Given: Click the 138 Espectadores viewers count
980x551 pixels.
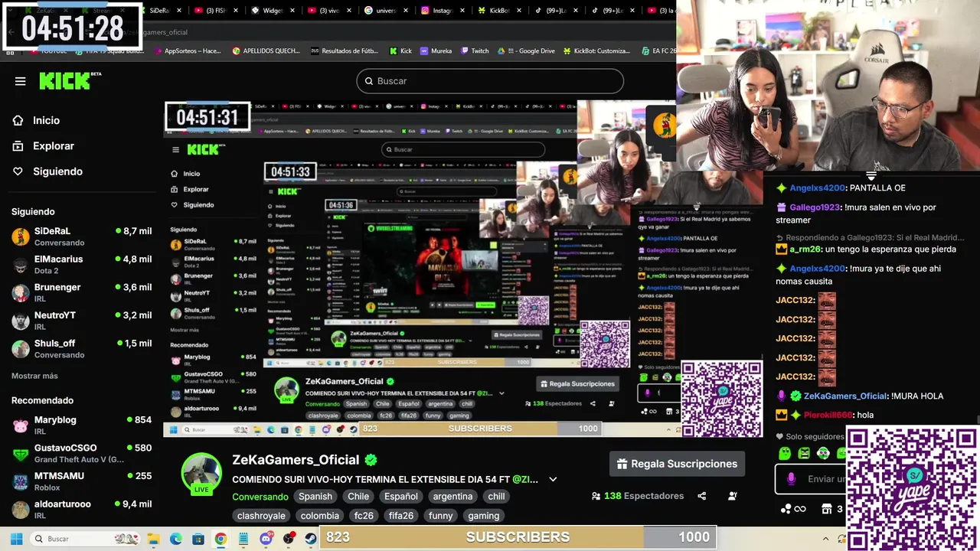Looking at the screenshot, I should 638,496.
